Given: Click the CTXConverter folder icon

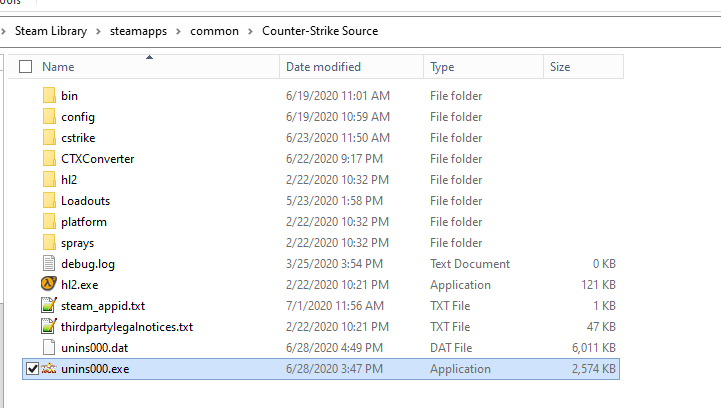Looking at the screenshot, I should click(x=49, y=159).
